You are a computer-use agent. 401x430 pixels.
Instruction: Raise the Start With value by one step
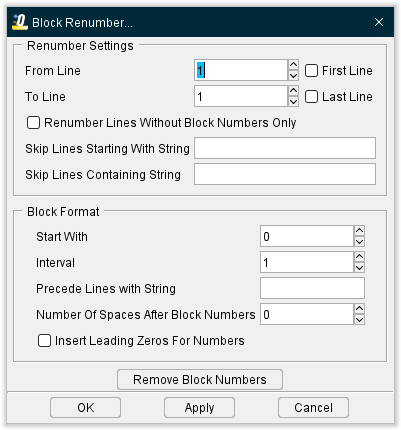pyautogui.click(x=359, y=231)
